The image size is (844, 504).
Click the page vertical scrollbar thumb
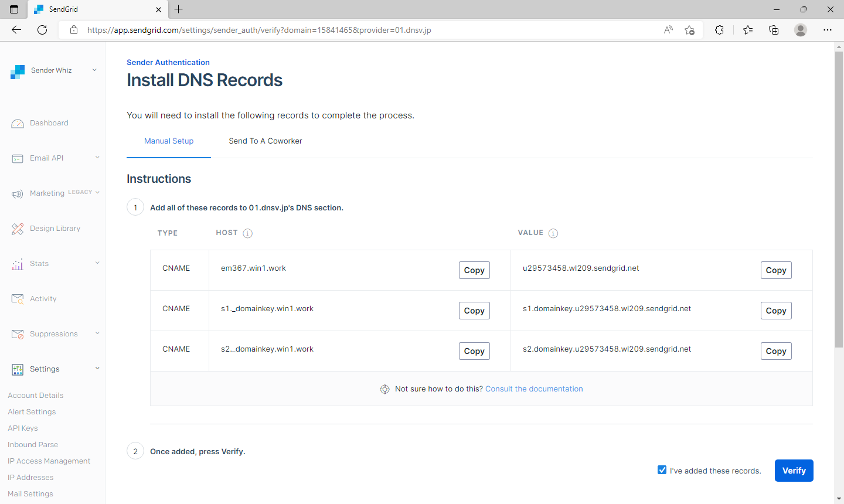(x=839, y=199)
